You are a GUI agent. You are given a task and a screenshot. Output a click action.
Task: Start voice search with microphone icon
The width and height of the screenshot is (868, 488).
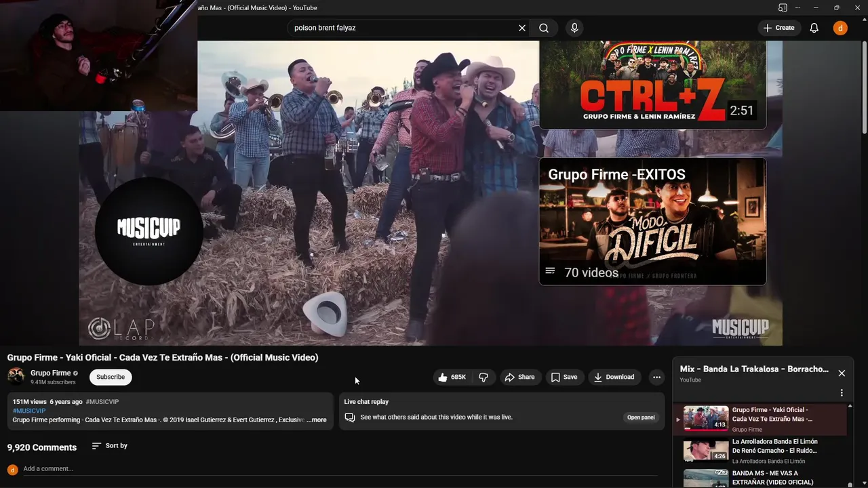pyautogui.click(x=574, y=28)
